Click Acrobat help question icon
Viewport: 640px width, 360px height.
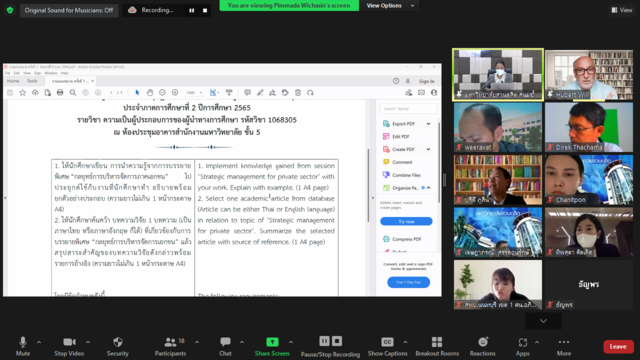click(396, 81)
